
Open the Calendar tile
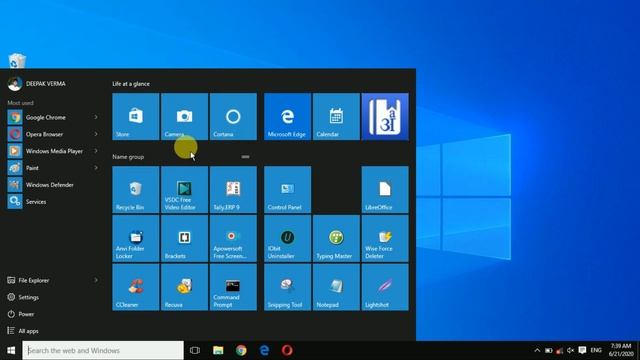click(336, 117)
